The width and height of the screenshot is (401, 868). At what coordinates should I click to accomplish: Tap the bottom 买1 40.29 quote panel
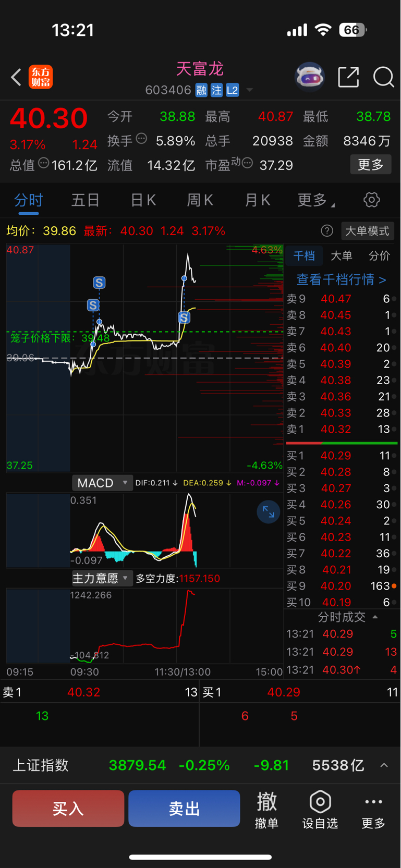click(300, 692)
